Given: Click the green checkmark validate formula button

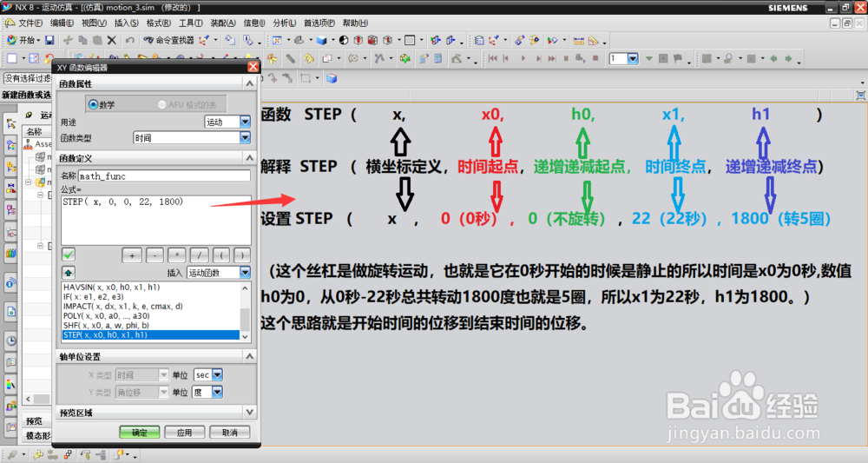Looking at the screenshot, I should pyautogui.click(x=69, y=255).
